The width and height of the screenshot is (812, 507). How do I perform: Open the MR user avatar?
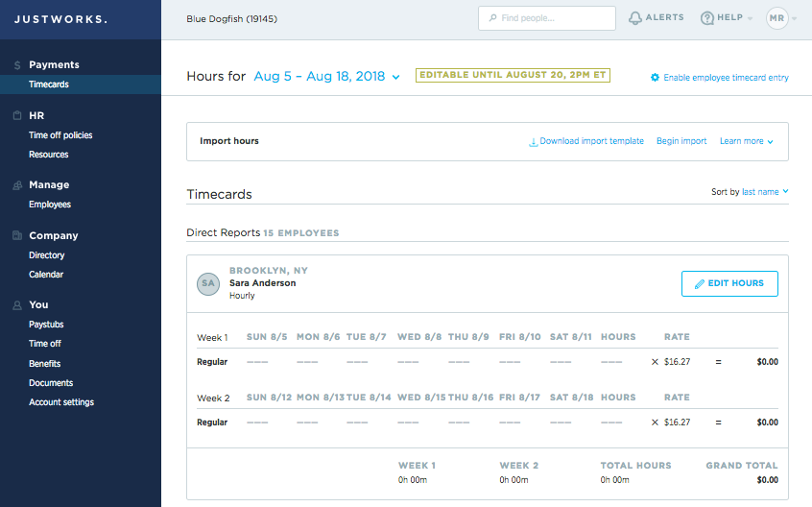pos(776,18)
